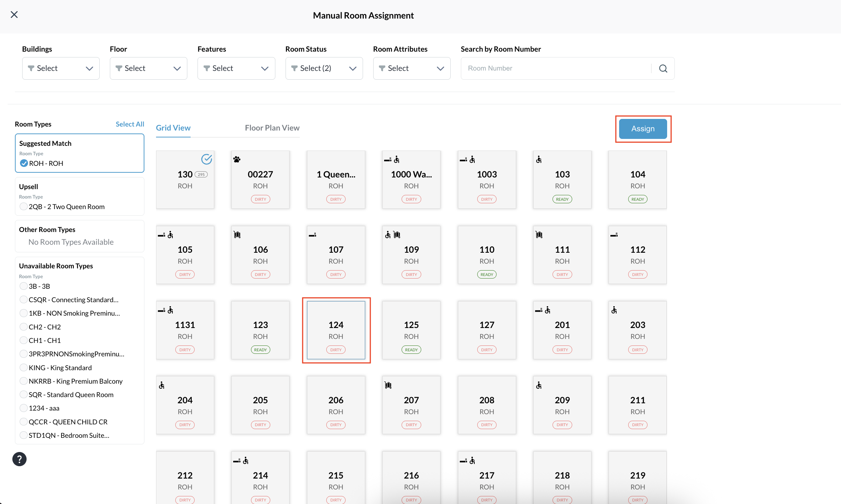Click the Room Number search field
The image size is (841, 504).
[x=556, y=68]
